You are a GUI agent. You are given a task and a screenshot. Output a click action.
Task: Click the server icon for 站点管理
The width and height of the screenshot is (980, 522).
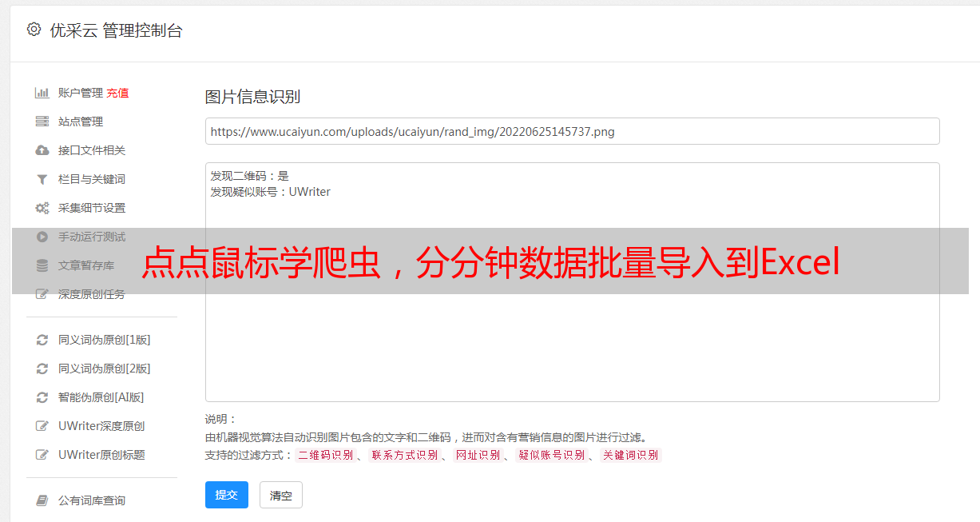(42, 122)
